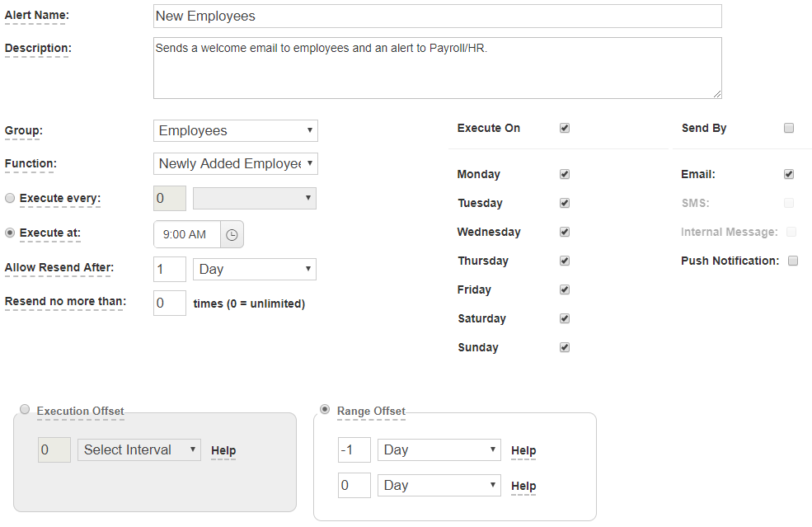The height and width of the screenshot is (527, 812).
Task: Select the Execution Offset radio button
Action: 25,409
